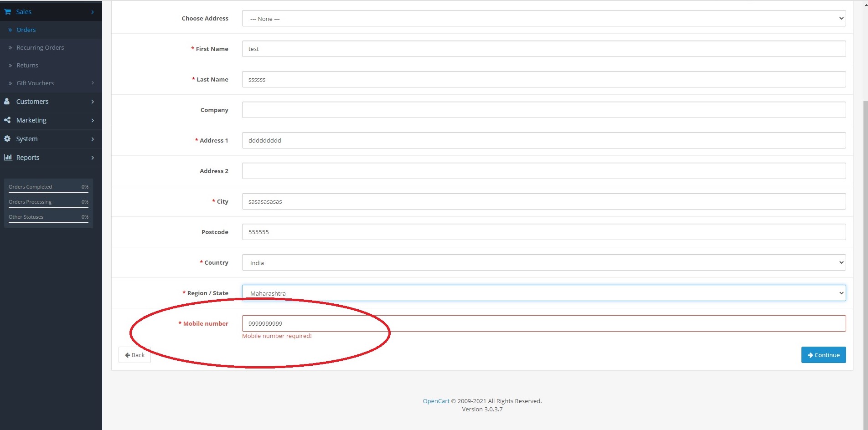Open the OpenCart link in the footer
This screenshot has height=430, width=868.
point(435,401)
